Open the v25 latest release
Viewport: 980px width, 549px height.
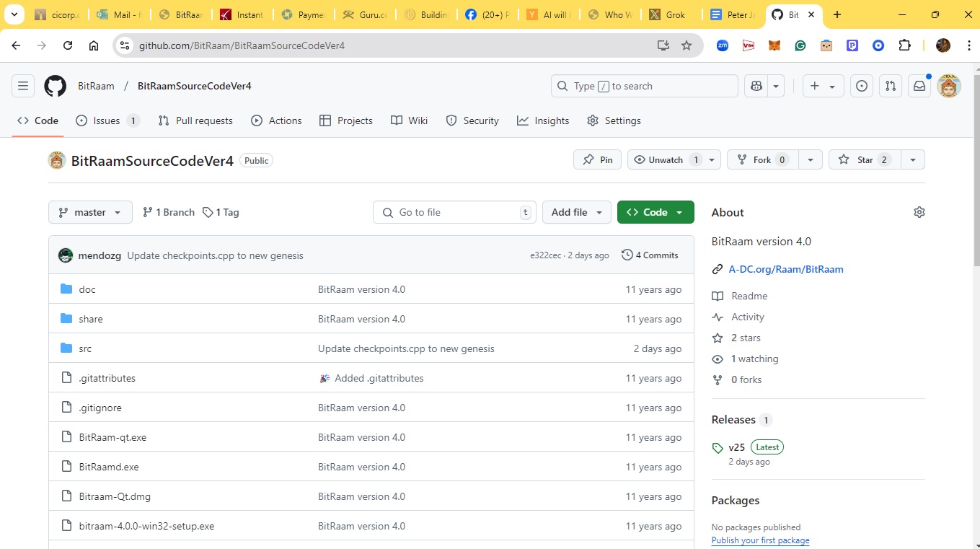click(x=737, y=447)
